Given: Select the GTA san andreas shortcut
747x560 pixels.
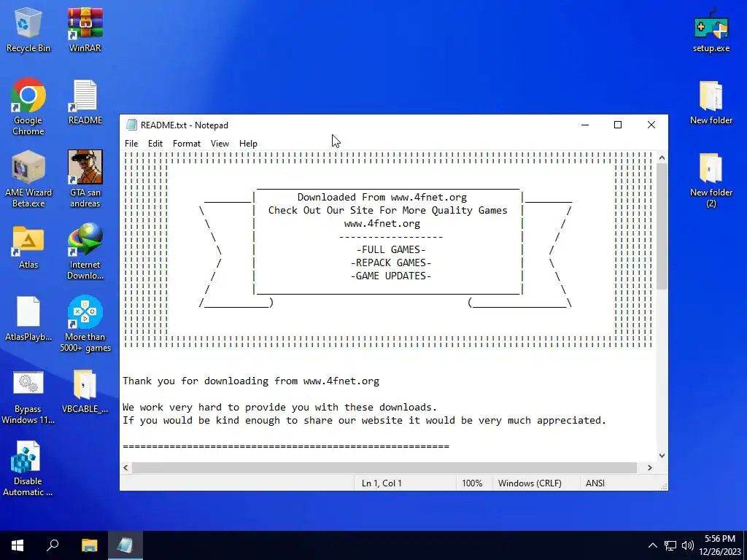Looking at the screenshot, I should click(85, 179).
